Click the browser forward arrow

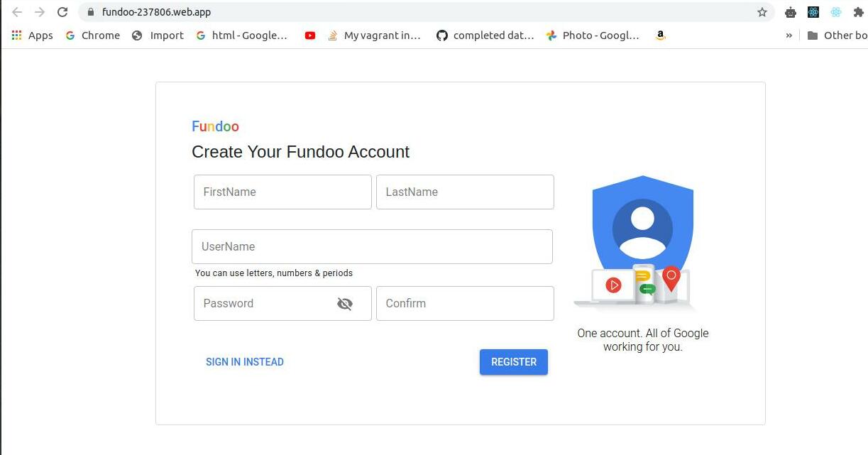pos(40,12)
